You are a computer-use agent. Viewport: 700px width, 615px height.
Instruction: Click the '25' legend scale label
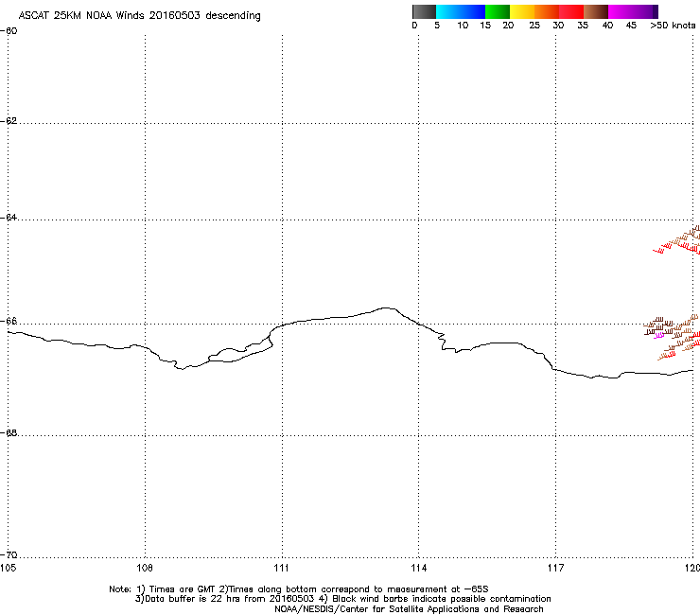tap(534, 26)
